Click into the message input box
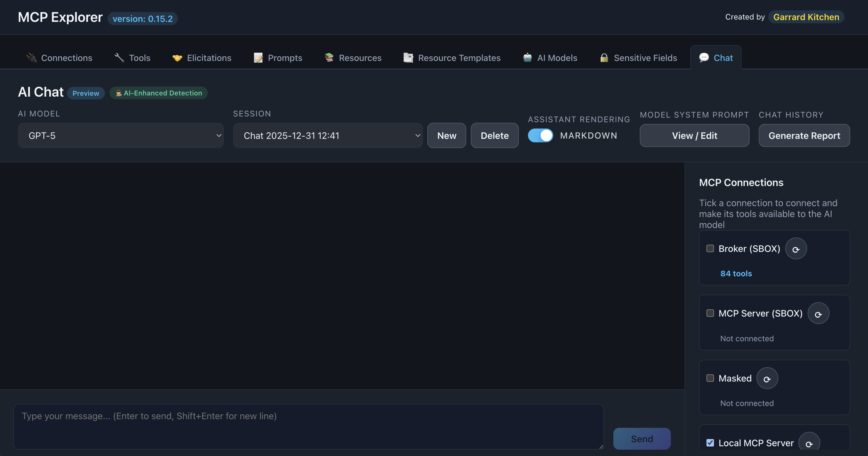 point(308,426)
